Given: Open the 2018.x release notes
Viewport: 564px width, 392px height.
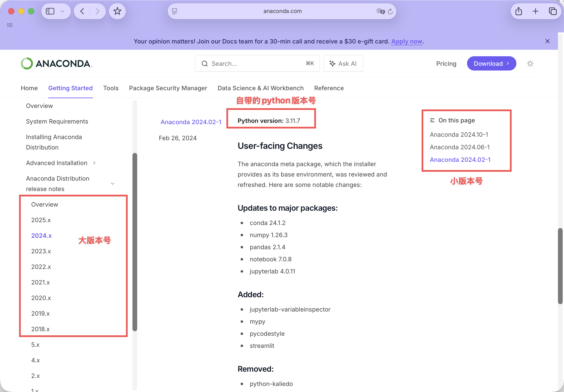Looking at the screenshot, I should click(40, 329).
